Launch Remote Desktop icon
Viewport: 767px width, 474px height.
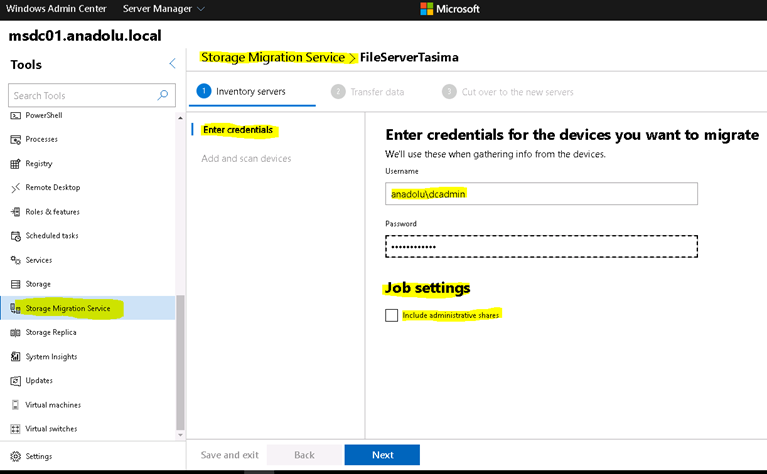[16, 187]
